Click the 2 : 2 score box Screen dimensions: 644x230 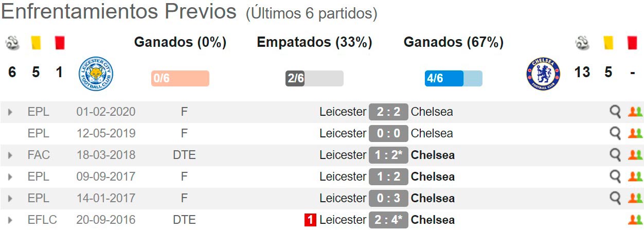click(388, 112)
